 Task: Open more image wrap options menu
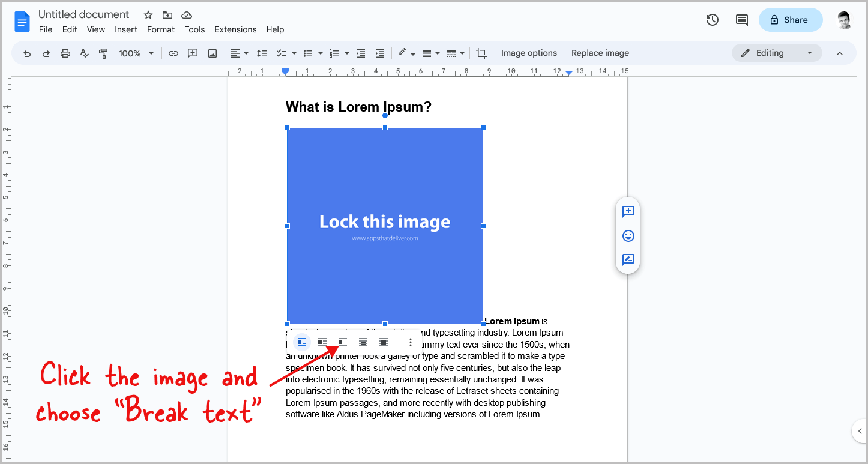411,342
